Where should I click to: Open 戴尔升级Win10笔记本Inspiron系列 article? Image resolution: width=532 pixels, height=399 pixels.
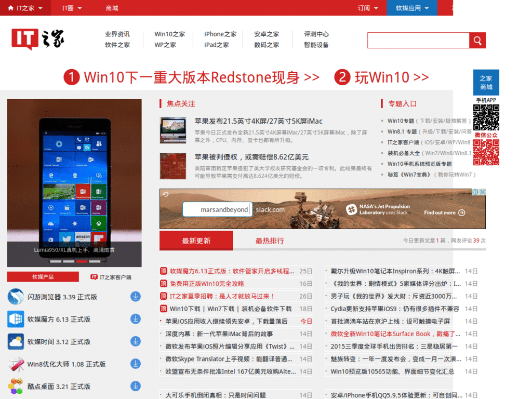(395, 271)
